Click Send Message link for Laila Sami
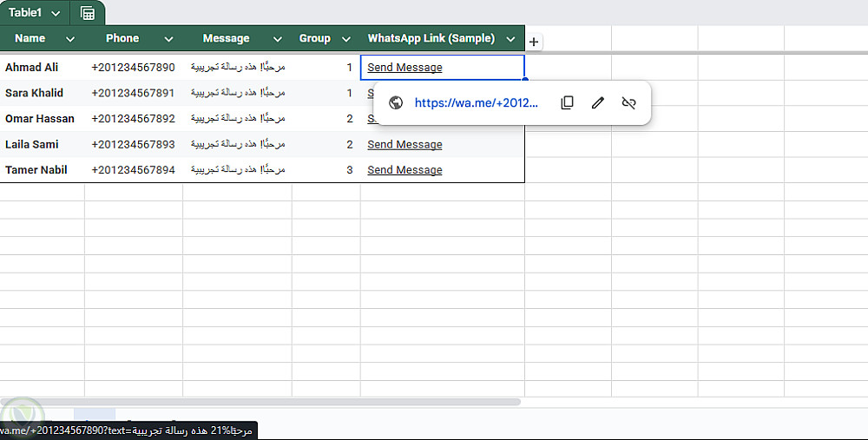This screenshot has width=868, height=440. click(404, 145)
